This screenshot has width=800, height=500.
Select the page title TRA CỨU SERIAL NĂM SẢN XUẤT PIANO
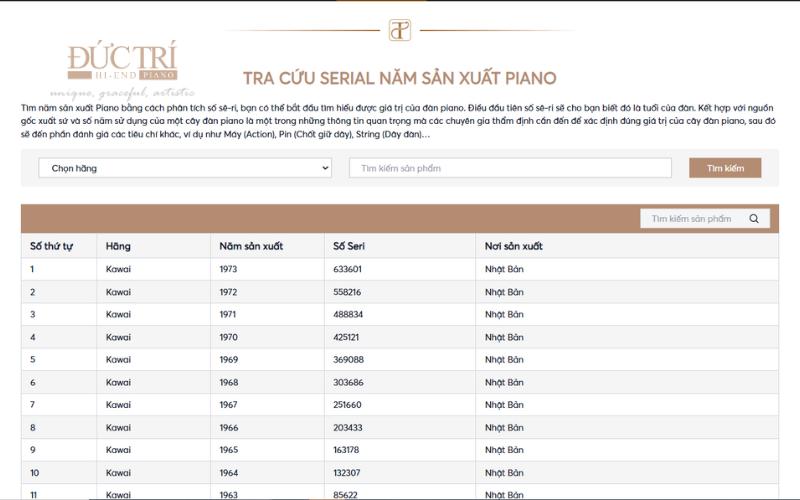click(399, 78)
